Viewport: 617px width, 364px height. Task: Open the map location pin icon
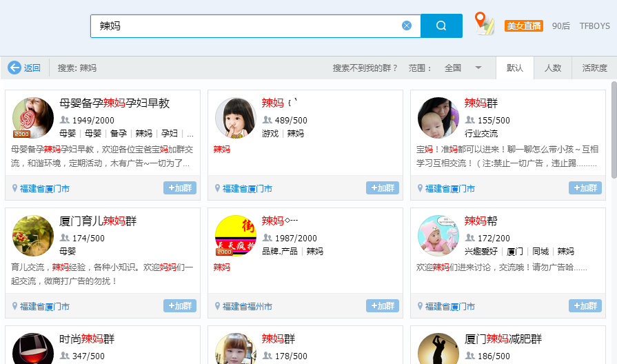click(x=484, y=23)
